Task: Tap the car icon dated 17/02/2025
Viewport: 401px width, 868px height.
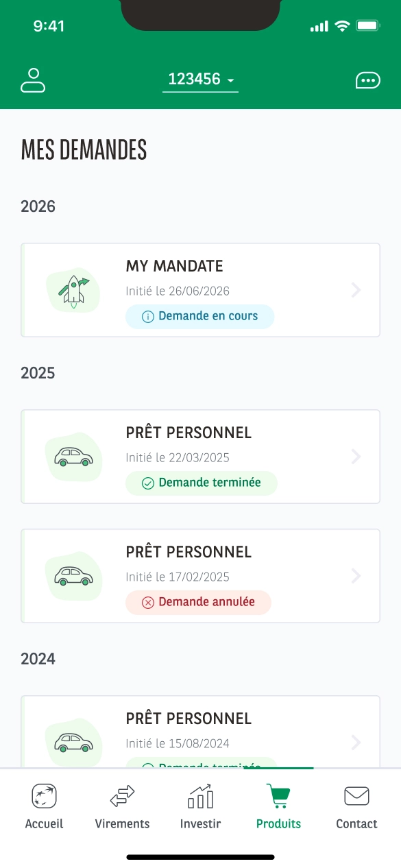Action: [73, 576]
